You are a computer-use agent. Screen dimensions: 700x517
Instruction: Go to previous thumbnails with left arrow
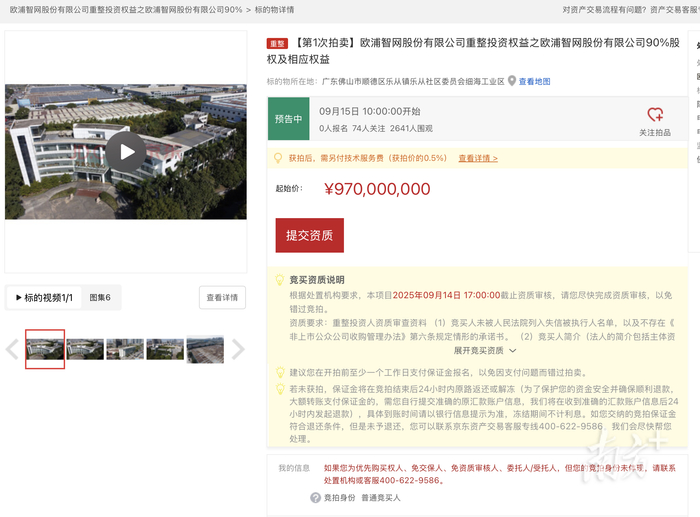12,349
